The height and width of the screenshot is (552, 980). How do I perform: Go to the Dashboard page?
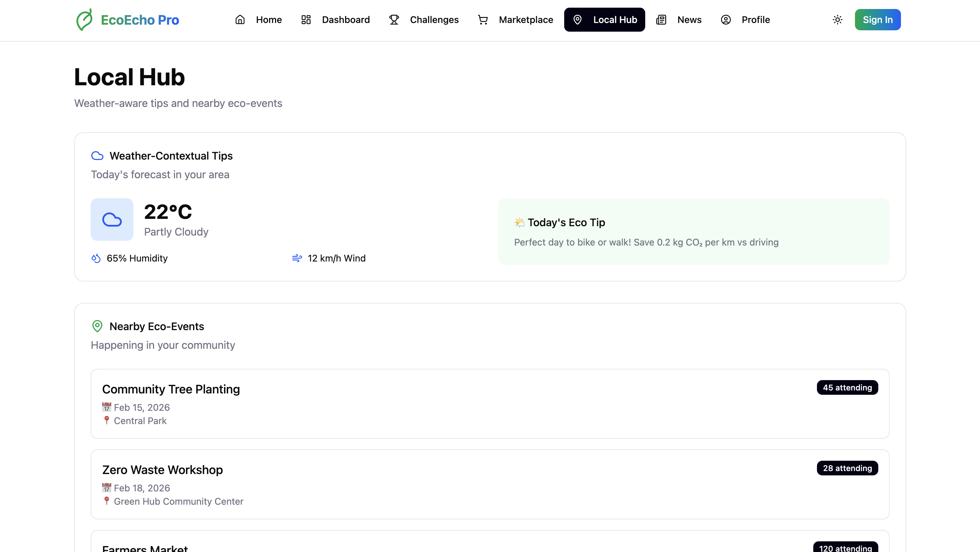pos(335,20)
